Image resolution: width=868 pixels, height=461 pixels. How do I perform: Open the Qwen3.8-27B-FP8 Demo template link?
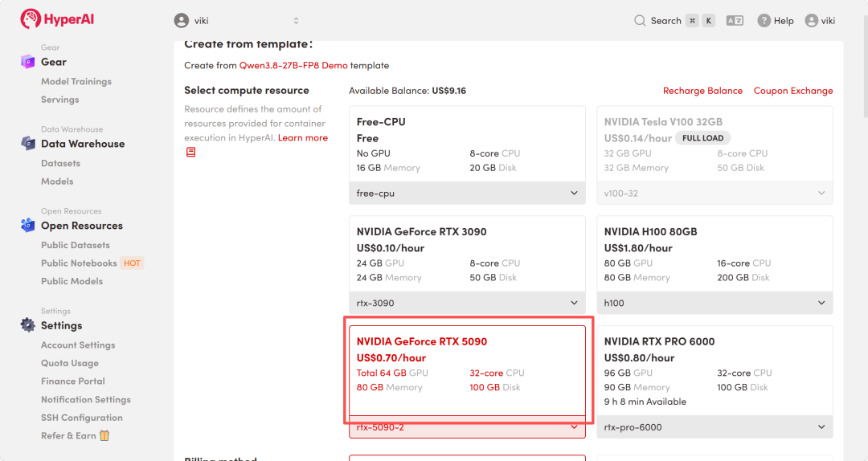click(293, 65)
